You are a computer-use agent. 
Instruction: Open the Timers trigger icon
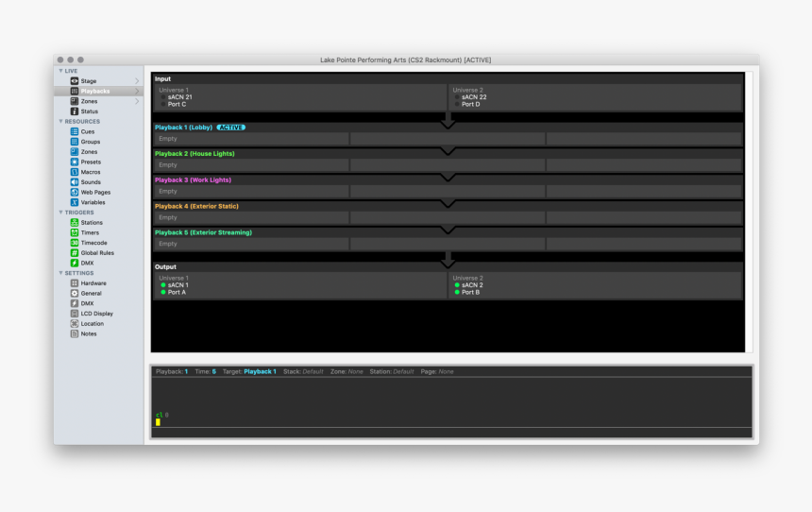[75, 232]
